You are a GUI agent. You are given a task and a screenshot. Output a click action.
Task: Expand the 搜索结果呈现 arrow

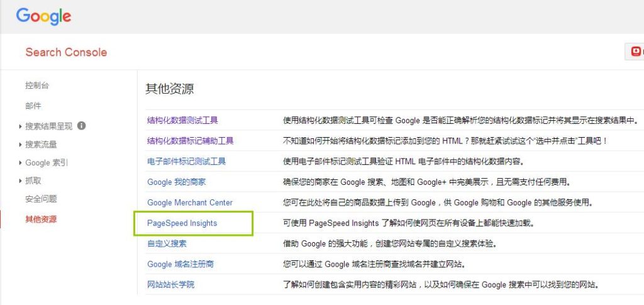point(20,126)
